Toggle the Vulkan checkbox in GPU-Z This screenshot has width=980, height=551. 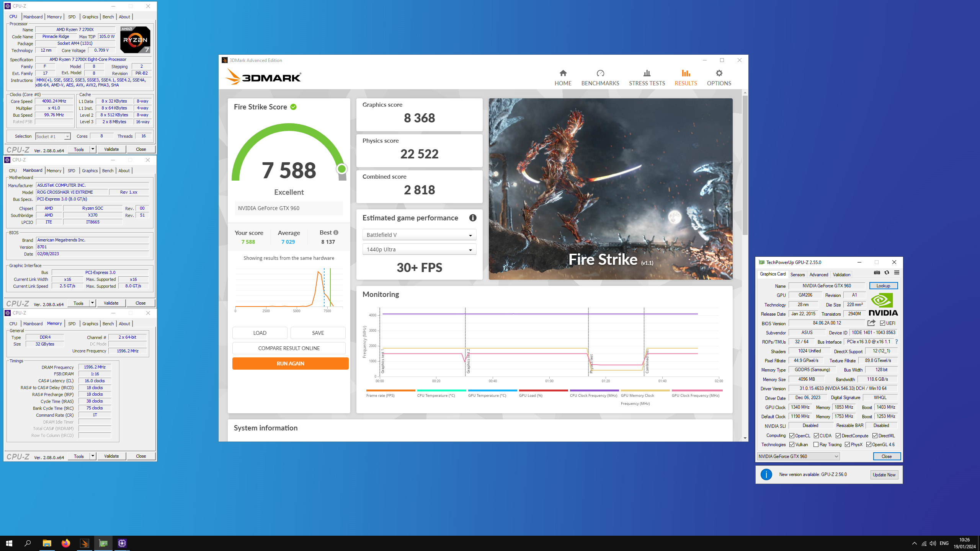click(x=792, y=445)
